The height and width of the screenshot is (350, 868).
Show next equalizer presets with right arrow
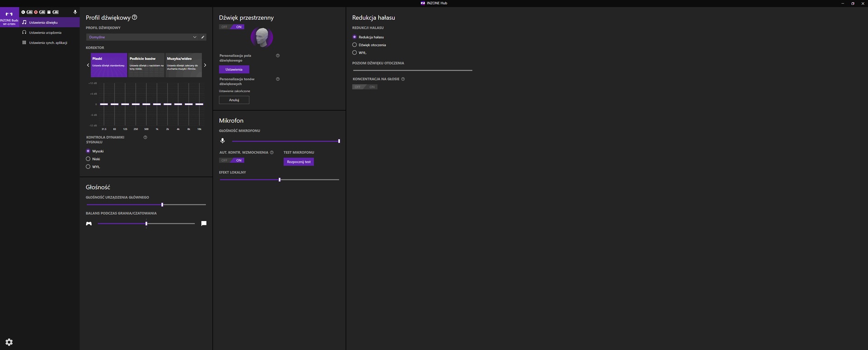tap(205, 65)
